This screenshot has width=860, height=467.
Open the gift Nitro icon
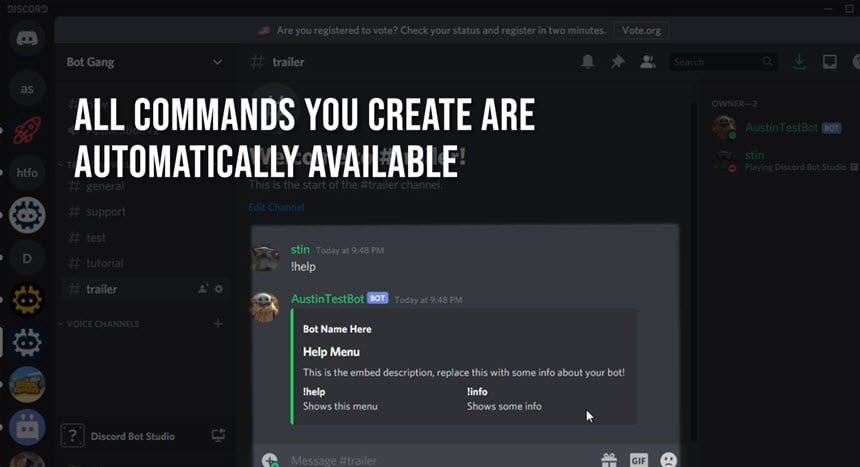pyautogui.click(x=609, y=460)
